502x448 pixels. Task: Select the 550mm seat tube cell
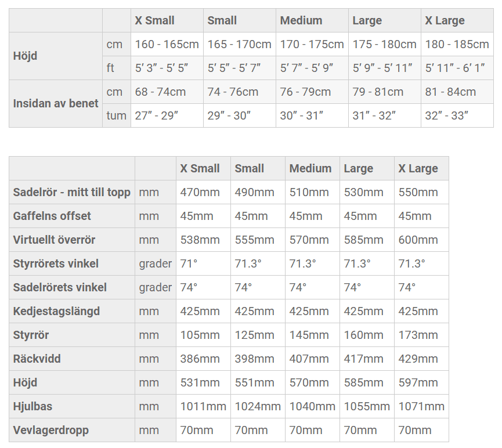[418, 192]
